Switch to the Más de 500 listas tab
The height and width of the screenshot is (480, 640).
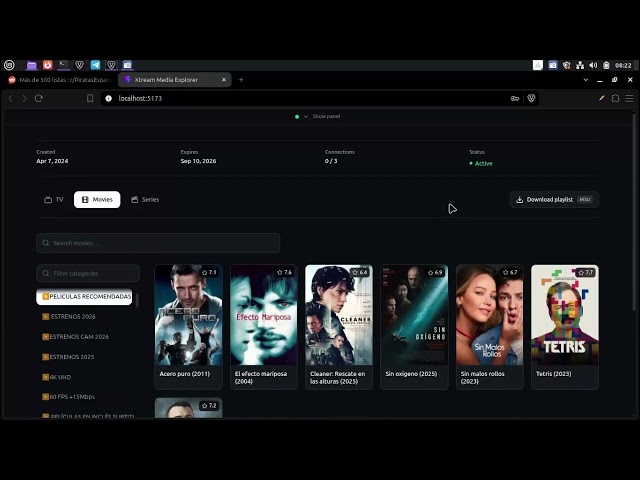(x=60, y=80)
